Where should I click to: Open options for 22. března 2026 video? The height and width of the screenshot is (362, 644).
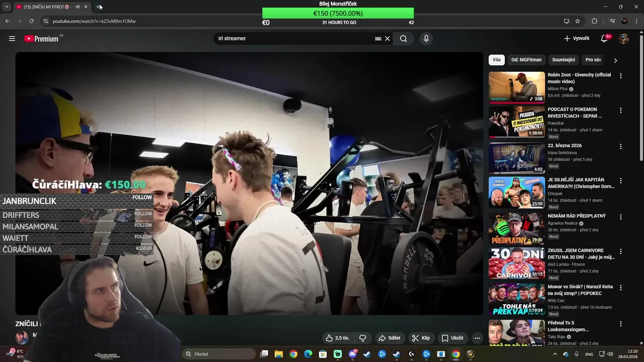[x=620, y=147]
